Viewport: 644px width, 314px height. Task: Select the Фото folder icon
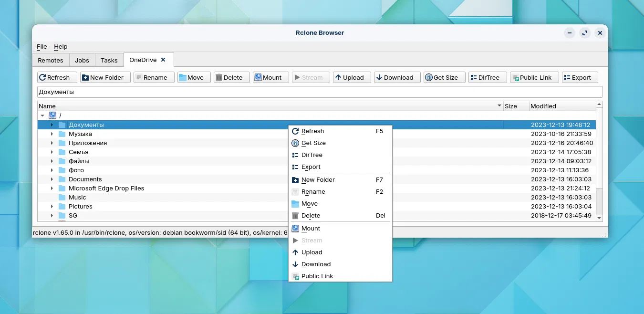[62, 170]
